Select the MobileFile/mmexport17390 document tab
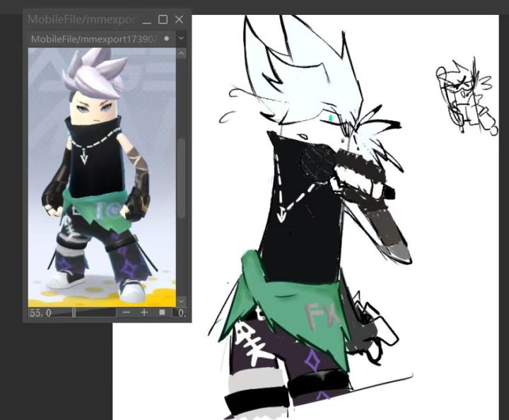Screen dimensions: 509x420 [102, 39]
